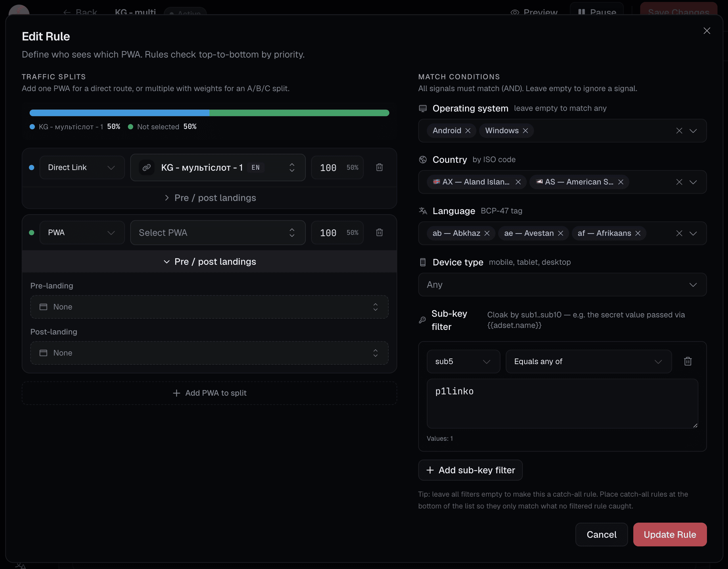Open the Pre-landing None dropdown
The image size is (728, 569).
coord(209,307)
